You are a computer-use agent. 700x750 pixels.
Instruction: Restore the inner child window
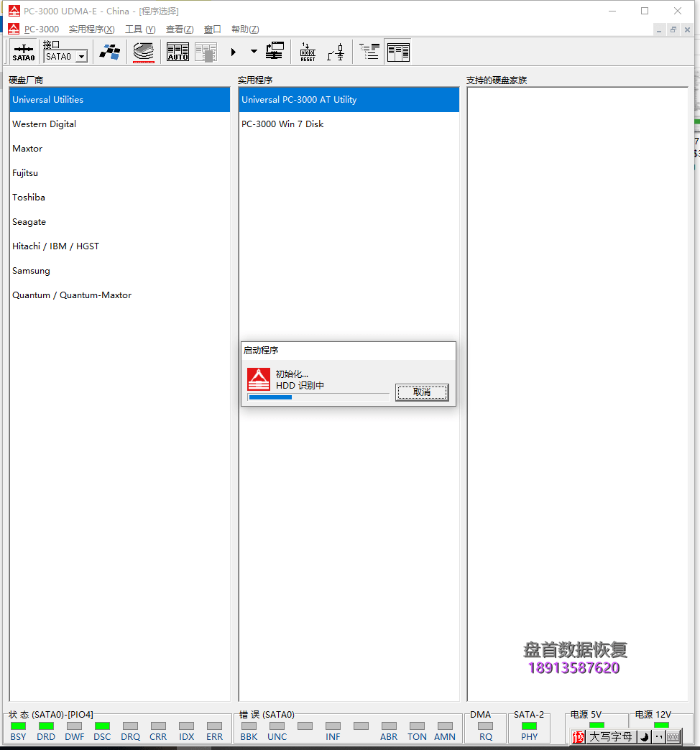[x=673, y=29]
